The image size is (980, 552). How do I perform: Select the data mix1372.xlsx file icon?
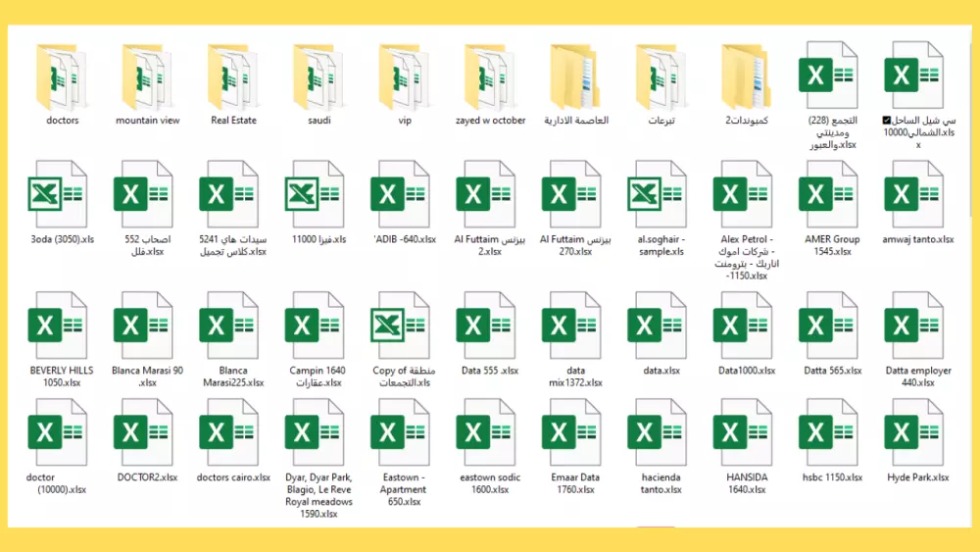coord(571,326)
